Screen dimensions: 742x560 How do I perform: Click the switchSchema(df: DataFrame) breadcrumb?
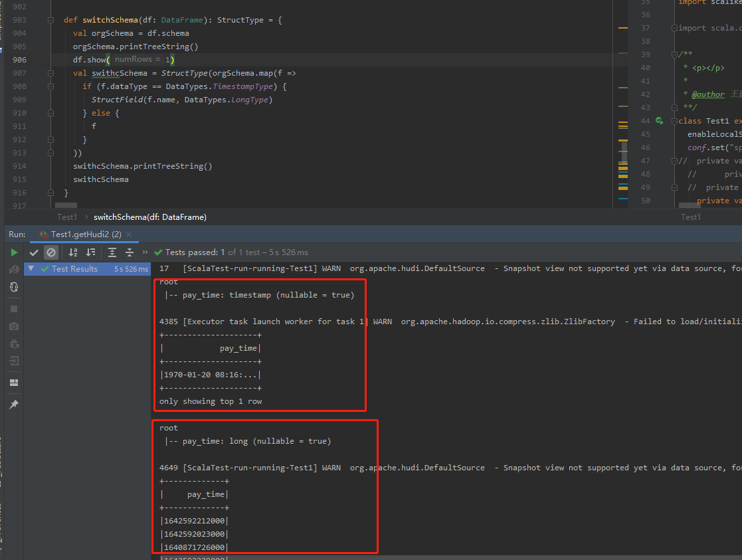point(150,217)
